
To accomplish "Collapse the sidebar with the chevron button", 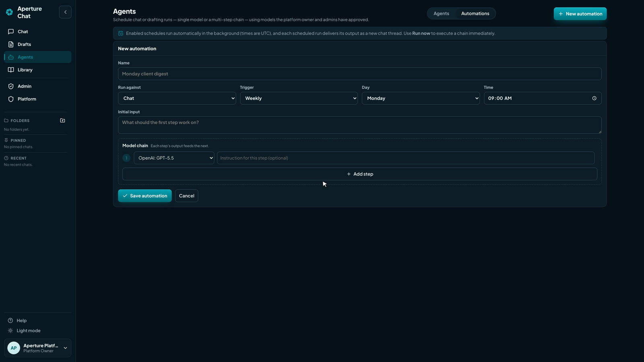I will coord(65,12).
